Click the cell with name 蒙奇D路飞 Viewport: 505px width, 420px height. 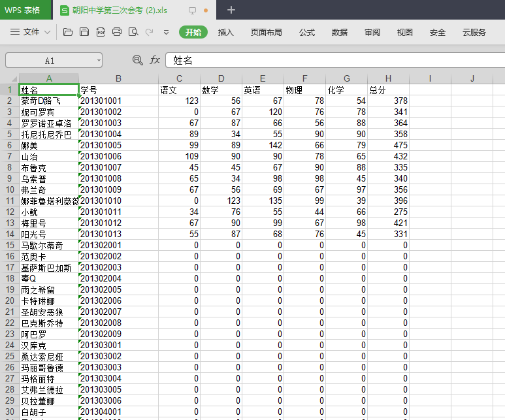[49, 101]
